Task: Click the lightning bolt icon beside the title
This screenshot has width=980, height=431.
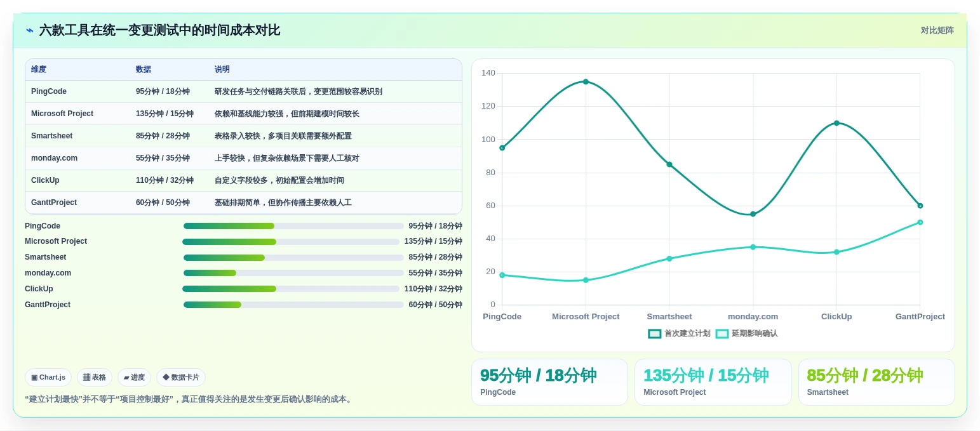Action: point(30,30)
